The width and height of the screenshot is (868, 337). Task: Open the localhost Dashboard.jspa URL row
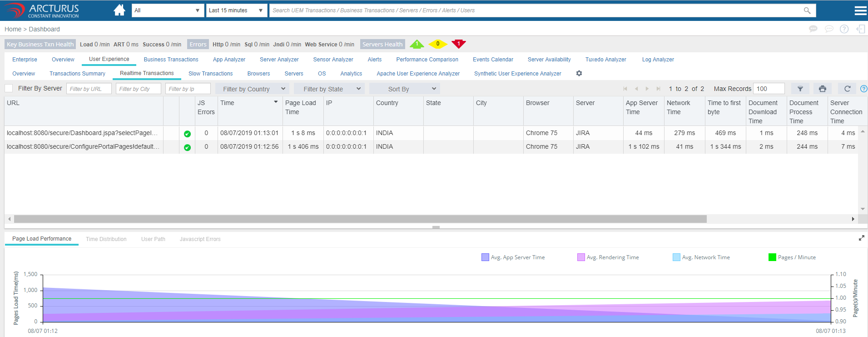[82, 133]
